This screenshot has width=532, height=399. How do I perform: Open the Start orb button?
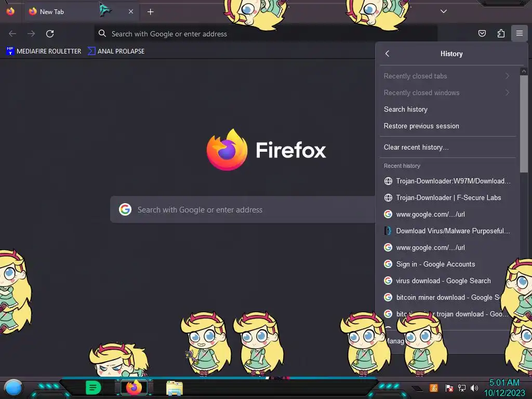(13, 388)
